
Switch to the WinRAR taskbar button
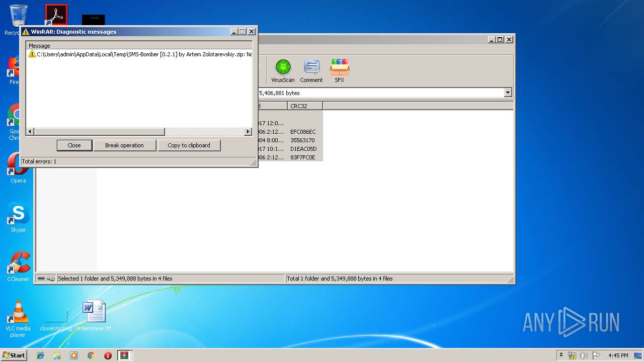pos(124,355)
